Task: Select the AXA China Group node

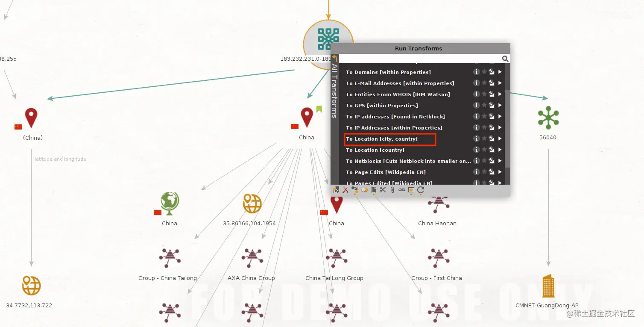Action: 252,258
